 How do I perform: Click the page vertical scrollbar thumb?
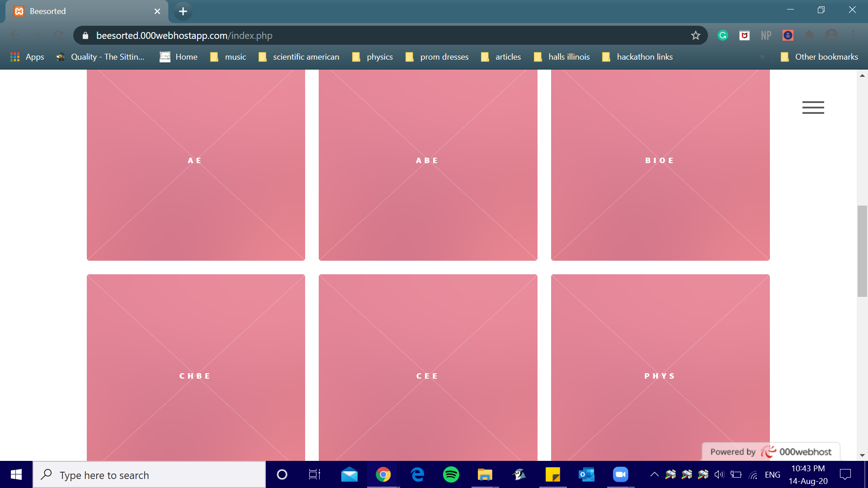862,251
